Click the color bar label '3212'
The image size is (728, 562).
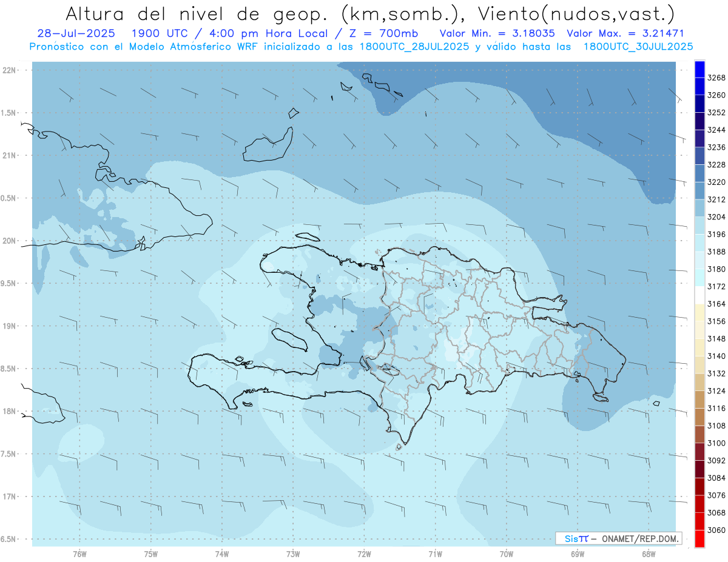pyautogui.click(x=716, y=199)
